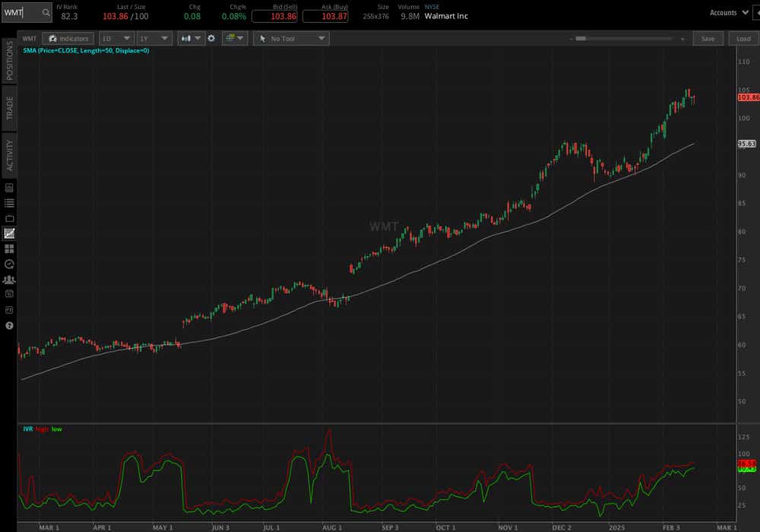Open the Activity side tab
Screen dimensions: 760x532
pyautogui.click(x=10, y=156)
